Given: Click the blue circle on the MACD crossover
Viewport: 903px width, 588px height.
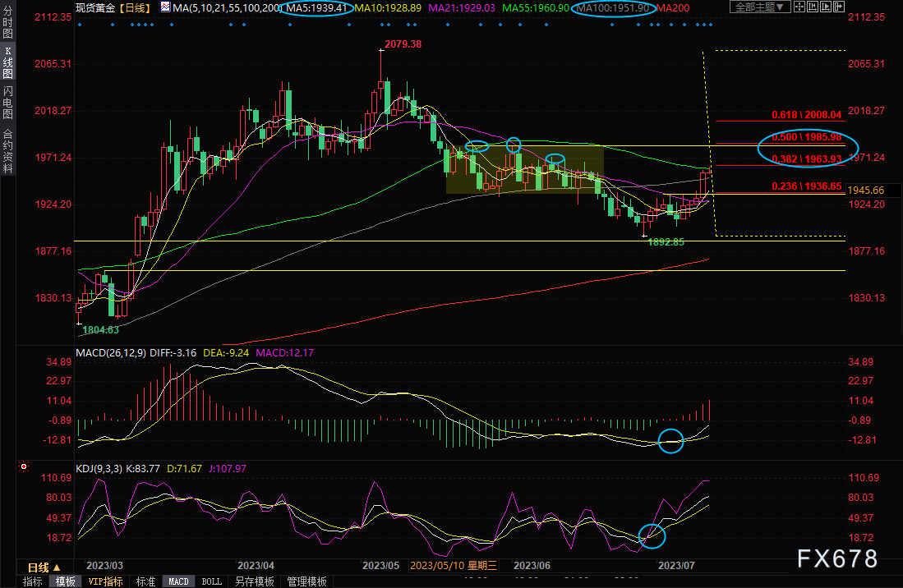Looking at the screenshot, I should pos(671,441).
